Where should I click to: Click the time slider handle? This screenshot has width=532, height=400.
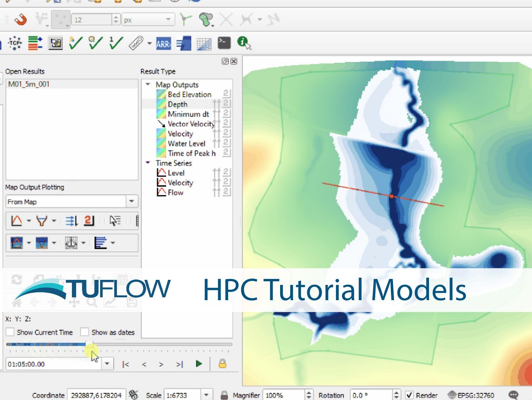(89, 344)
